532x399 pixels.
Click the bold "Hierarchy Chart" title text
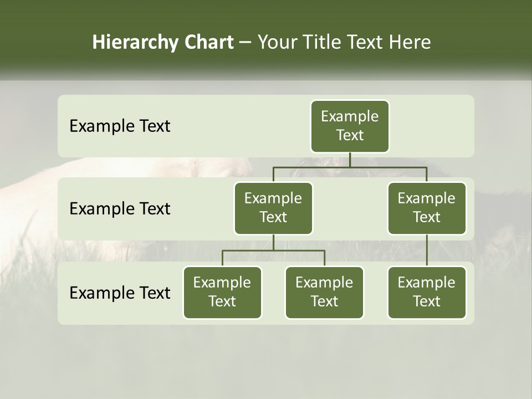point(163,42)
